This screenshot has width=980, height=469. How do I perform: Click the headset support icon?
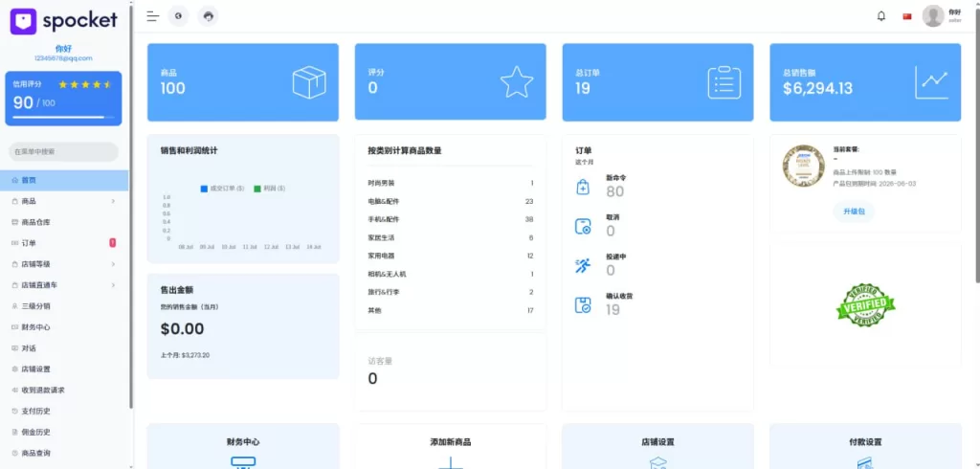tap(208, 16)
